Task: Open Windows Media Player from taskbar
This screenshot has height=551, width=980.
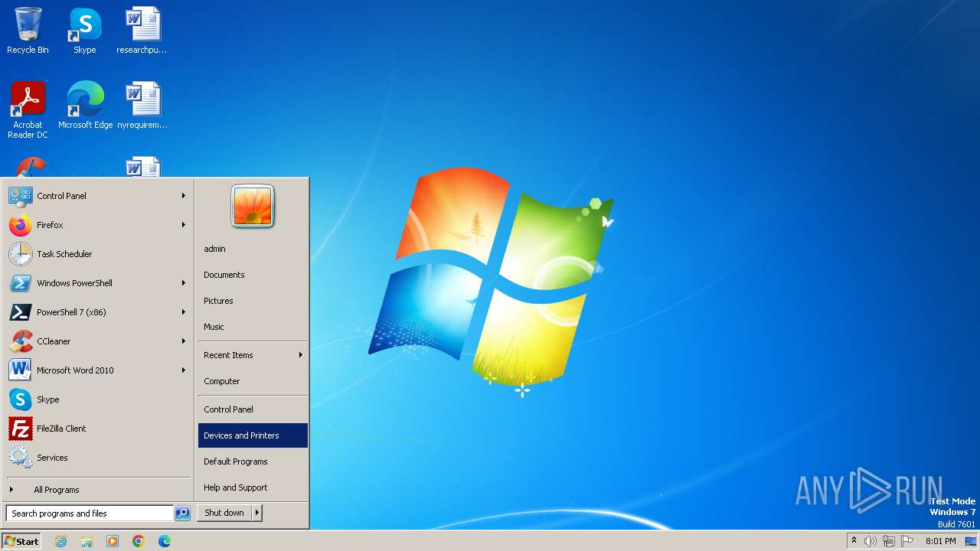Action: pos(113,541)
